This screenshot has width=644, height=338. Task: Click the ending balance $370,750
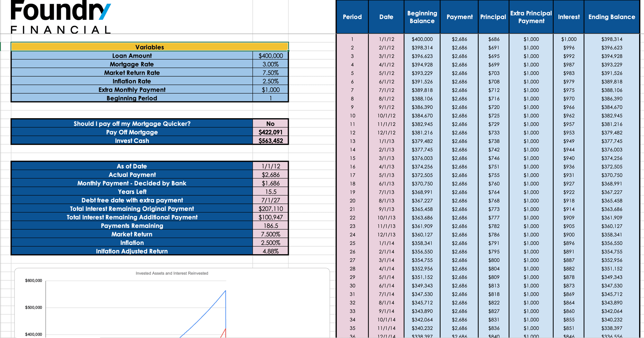pyautogui.click(x=611, y=175)
